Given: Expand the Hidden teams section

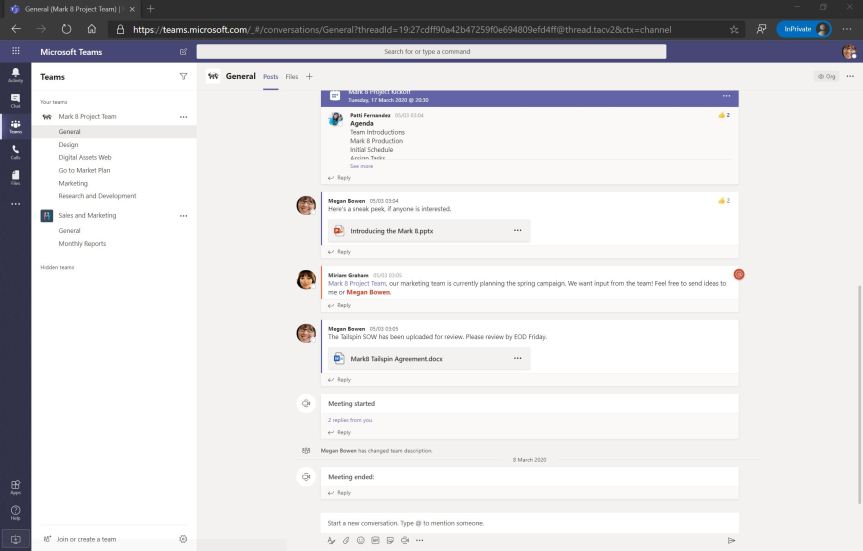Looking at the screenshot, I should [x=57, y=267].
